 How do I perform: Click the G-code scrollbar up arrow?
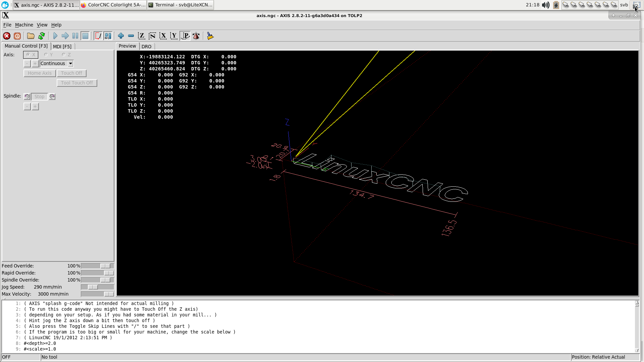click(637, 303)
